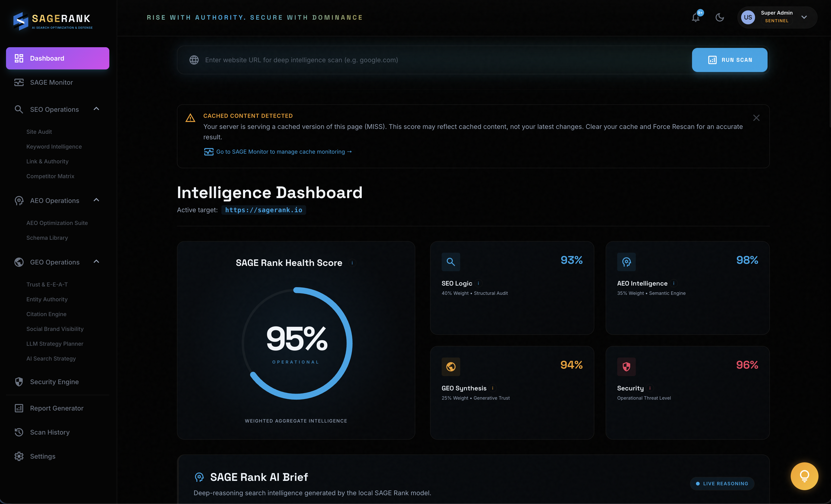
Task: Click the Report Generator chart icon
Action: pos(19,408)
